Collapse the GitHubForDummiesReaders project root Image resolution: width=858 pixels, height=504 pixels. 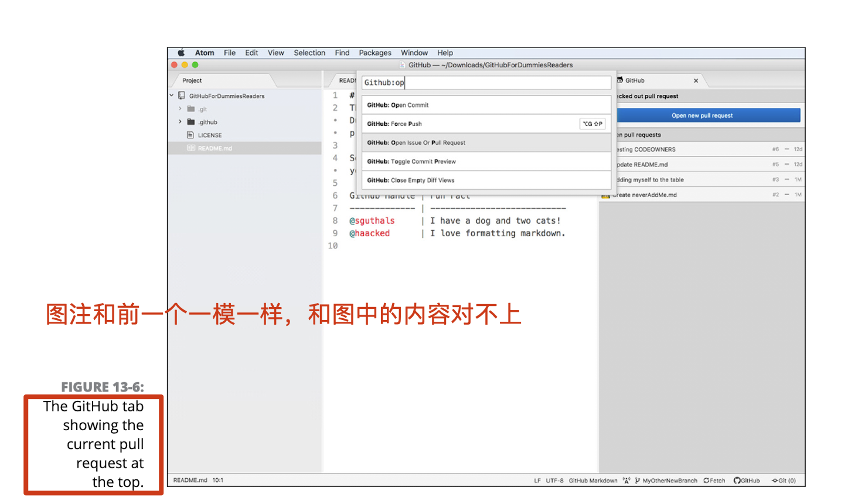tap(172, 96)
